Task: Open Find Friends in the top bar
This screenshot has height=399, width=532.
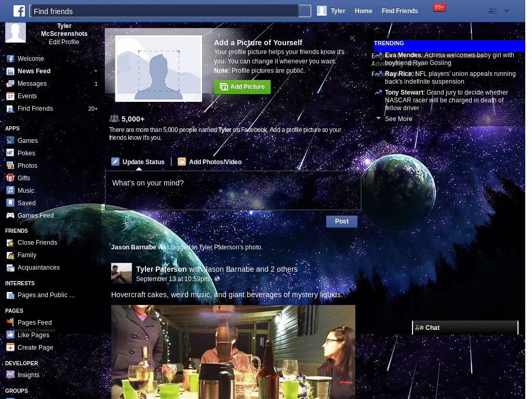Action: click(400, 11)
